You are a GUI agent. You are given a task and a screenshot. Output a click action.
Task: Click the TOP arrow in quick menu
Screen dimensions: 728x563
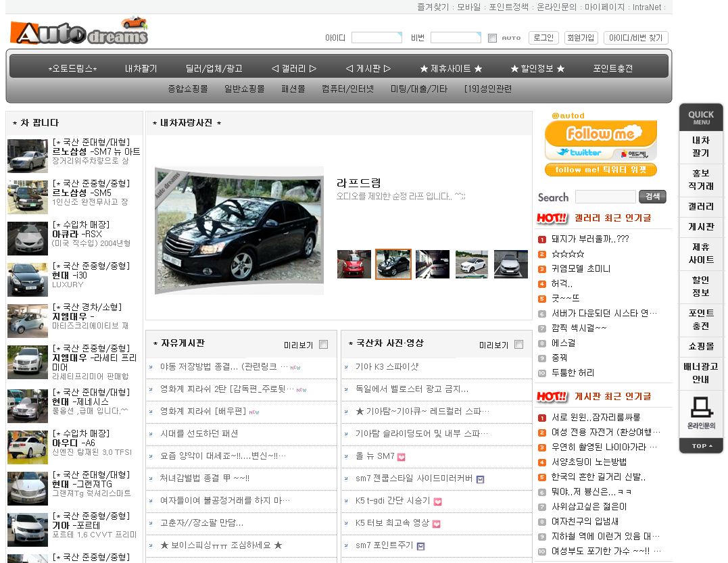pyautogui.click(x=701, y=446)
